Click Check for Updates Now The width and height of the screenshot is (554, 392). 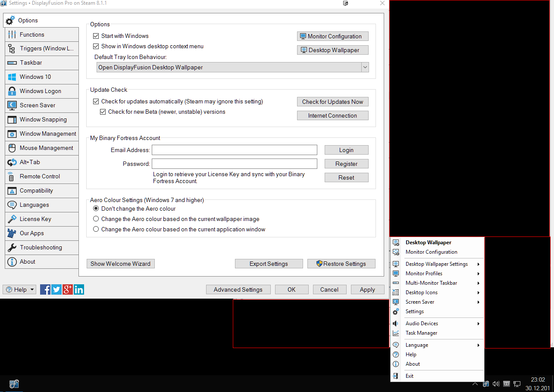click(x=333, y=102)
